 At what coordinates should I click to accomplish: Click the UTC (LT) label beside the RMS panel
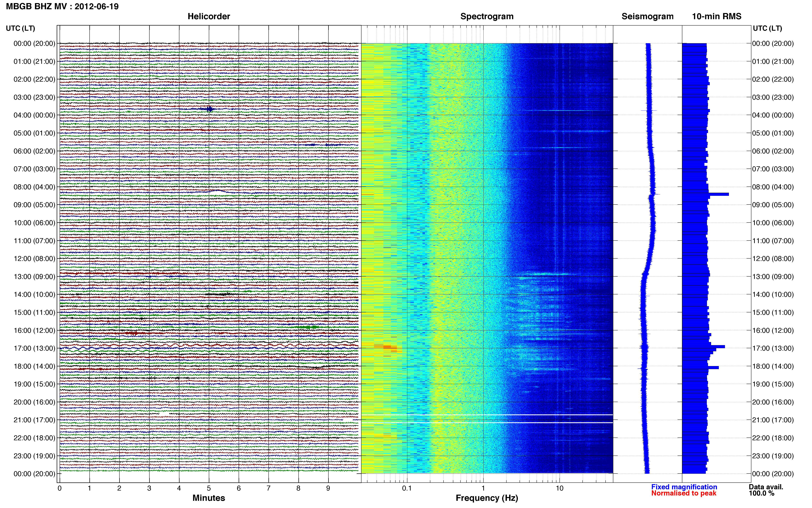click(767, 28)
